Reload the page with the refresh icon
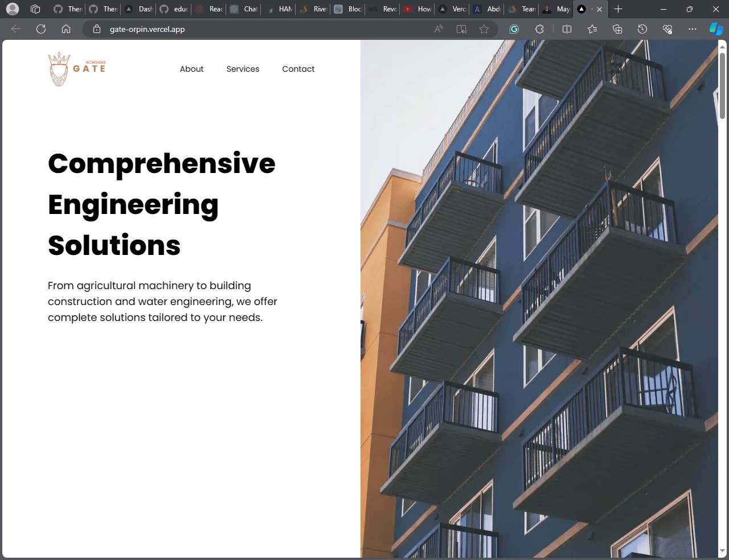 [x=41, y=29]
